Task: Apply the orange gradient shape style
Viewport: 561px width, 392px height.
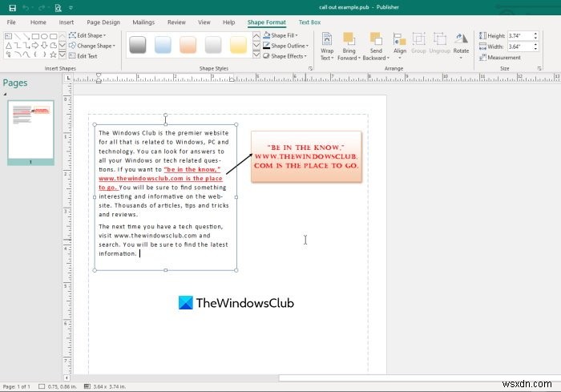Action: click(188, 45)
